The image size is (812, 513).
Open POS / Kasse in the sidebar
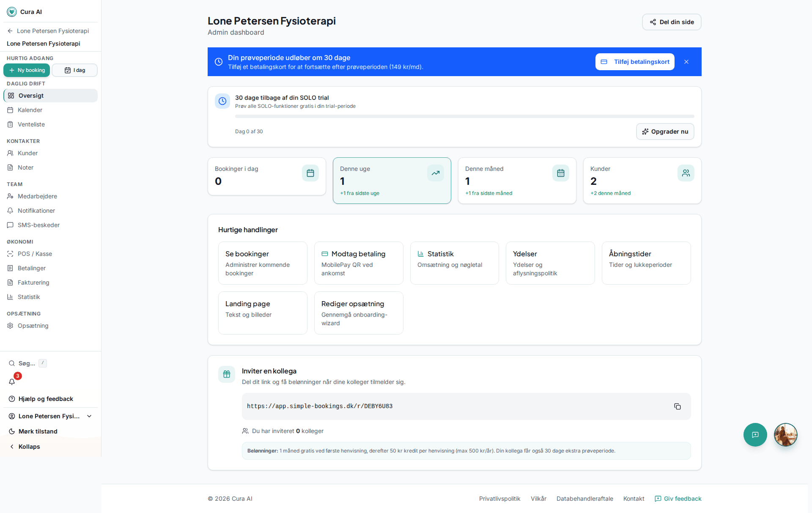click(51, 254)
